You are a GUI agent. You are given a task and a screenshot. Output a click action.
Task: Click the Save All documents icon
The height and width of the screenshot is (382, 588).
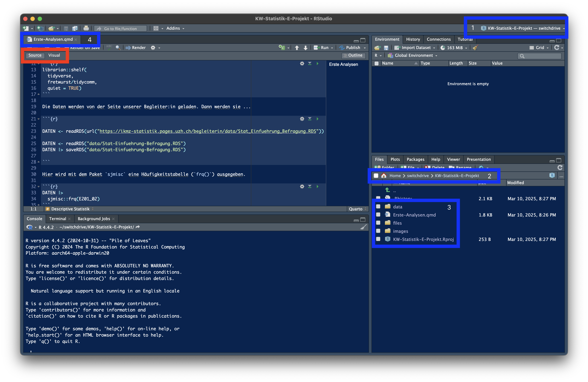pyautogui.click(x=75, y=28)
